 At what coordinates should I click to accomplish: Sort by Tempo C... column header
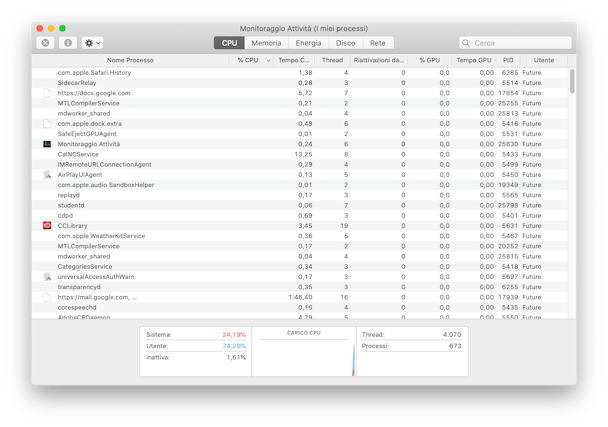click(x=294, y=60)
